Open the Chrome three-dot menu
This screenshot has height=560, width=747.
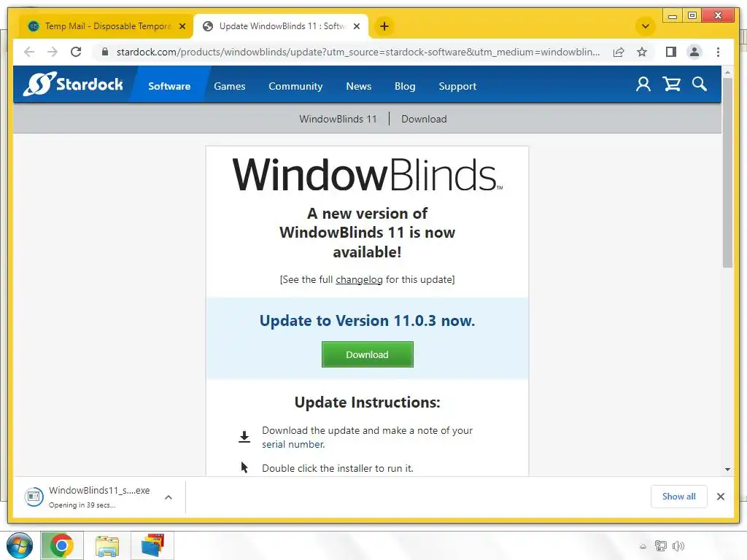pos(718,52)
